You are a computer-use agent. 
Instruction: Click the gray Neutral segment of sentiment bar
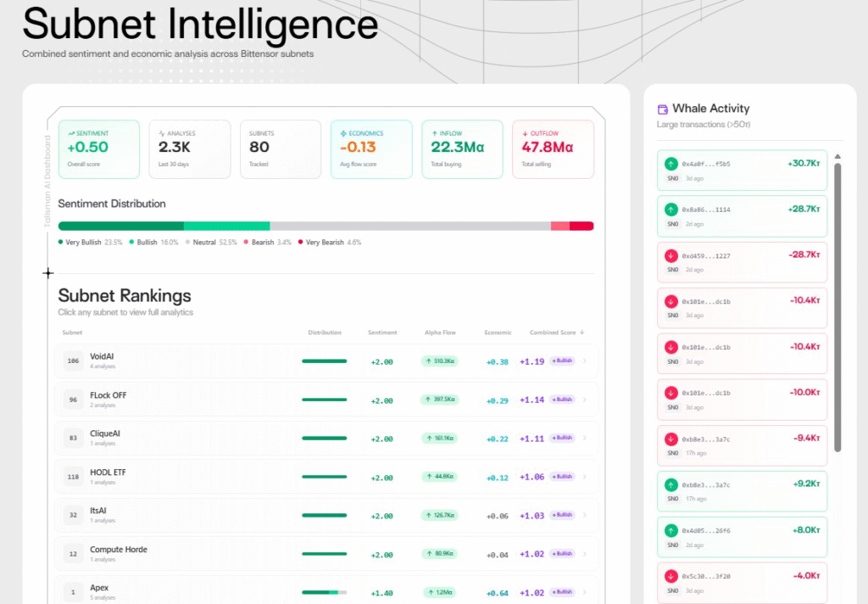click(x=409, y=226)
